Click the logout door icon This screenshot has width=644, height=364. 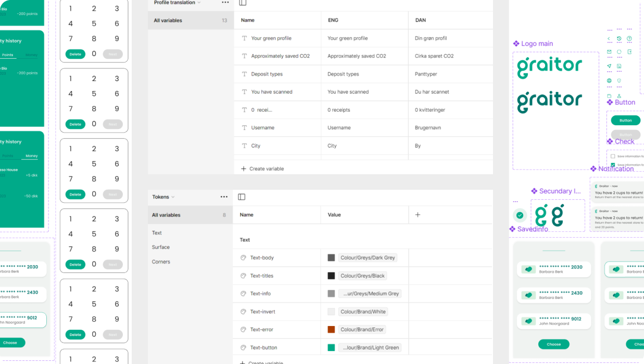629,52
